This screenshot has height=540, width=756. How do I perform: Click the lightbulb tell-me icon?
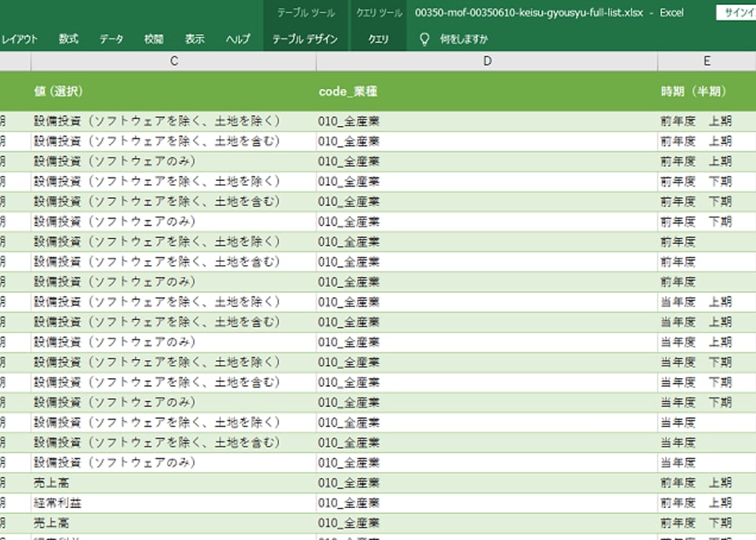point(425,39)
